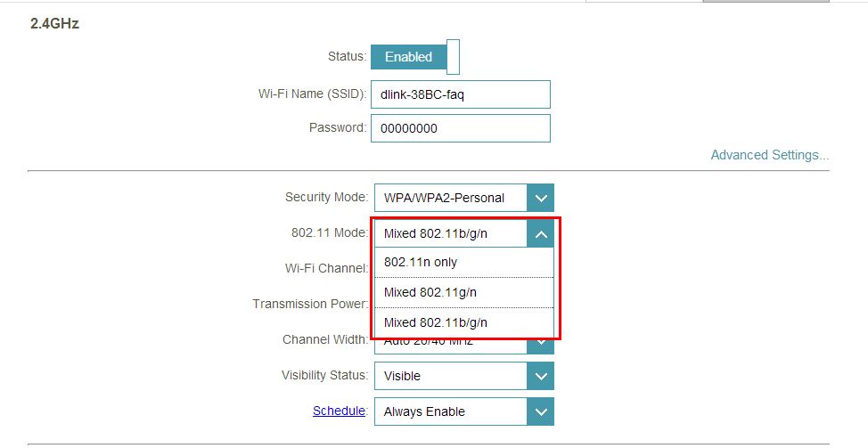This screenshot has width=868, height=448.
Task: Click the 802.11 Mode selected value box
Action: pyautogui.click(x=450, y=234)
